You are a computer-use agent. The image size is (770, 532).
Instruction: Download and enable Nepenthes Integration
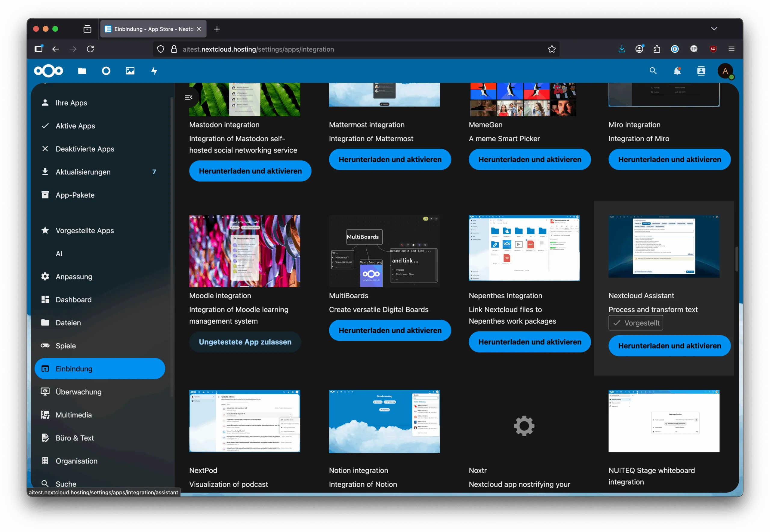tap(529, 342)
